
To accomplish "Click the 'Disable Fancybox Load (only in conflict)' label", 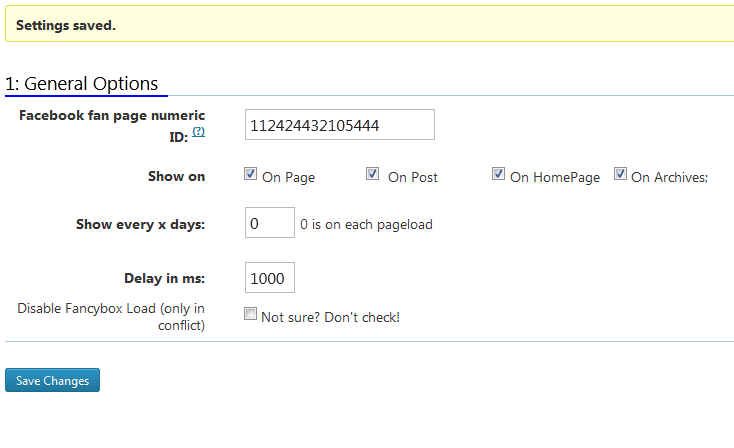I will [111, 317].
